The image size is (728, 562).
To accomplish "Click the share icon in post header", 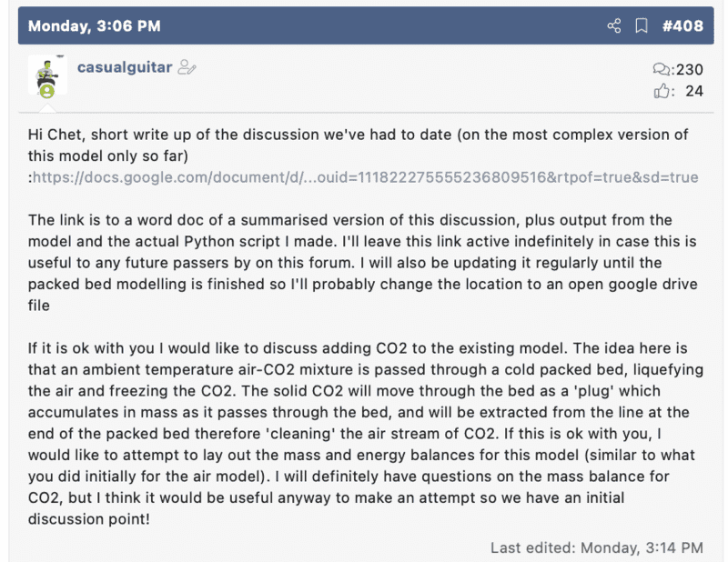I will coord(614,26).
